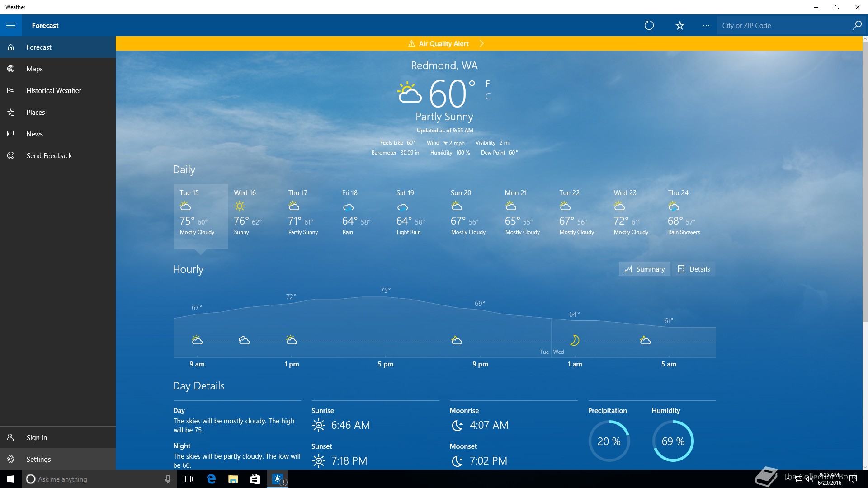Select the Summary hourly view button
The height and width of the screenshot is (488, 868).
(x=644, y=269)
